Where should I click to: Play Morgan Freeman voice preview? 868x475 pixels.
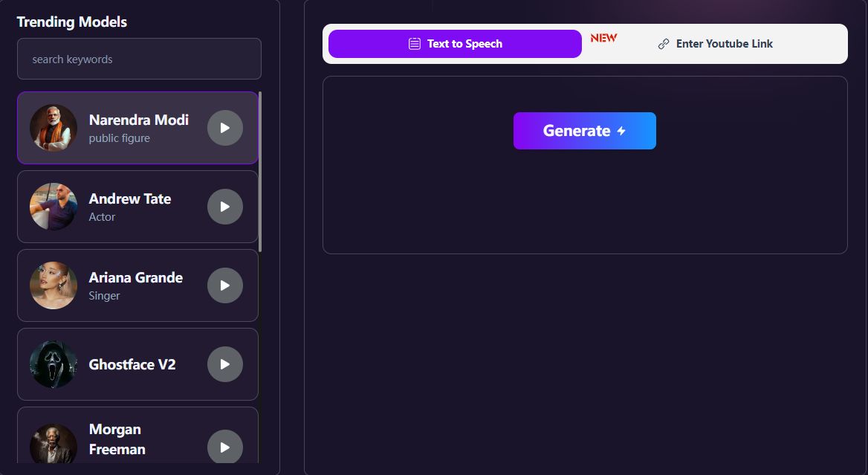coord(224,447)
